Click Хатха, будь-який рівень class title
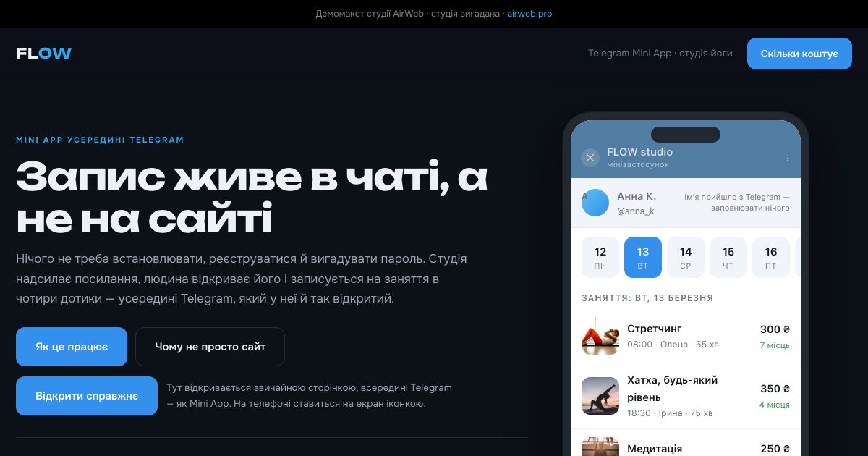The image size is (868, 456). click(673, 389)
